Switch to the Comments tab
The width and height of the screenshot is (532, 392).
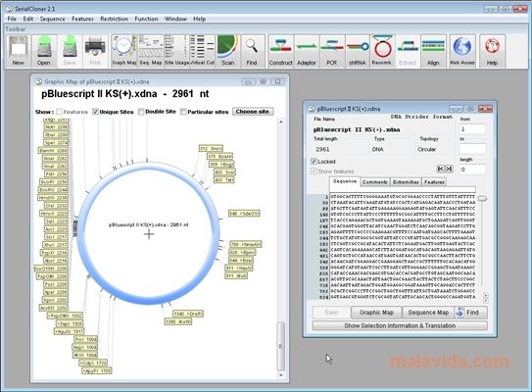click(375, 182)
